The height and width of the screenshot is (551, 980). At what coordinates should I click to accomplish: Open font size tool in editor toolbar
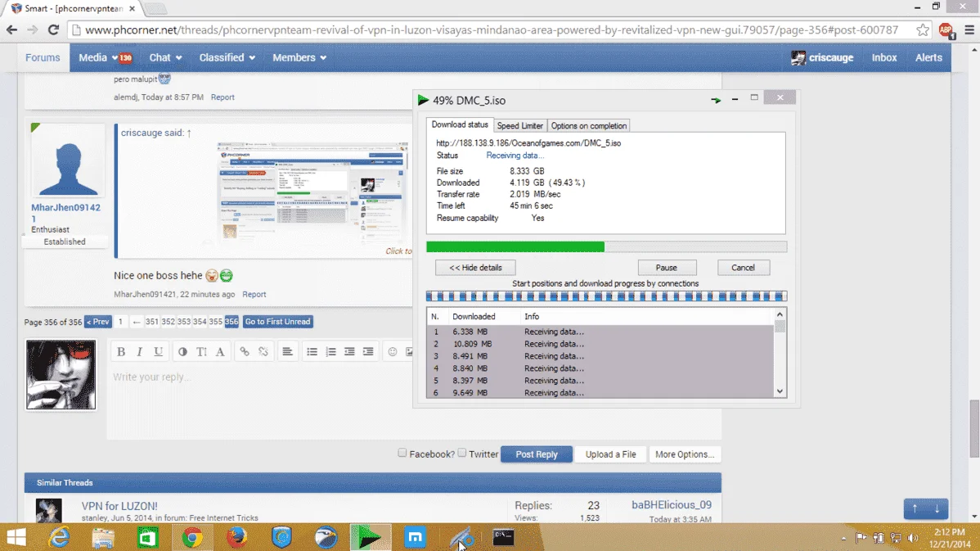[201, 352]
